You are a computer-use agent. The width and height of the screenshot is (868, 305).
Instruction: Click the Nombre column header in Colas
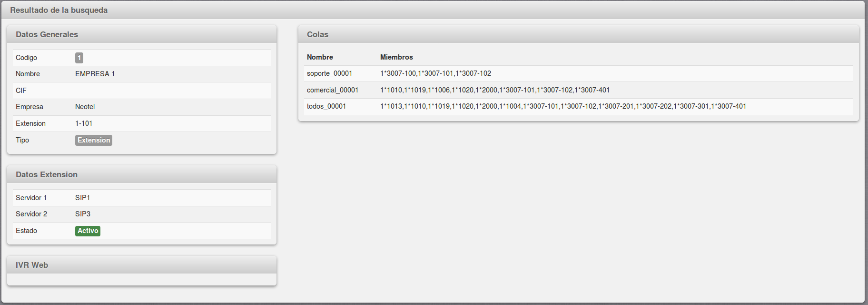click(x=320, y=57)
